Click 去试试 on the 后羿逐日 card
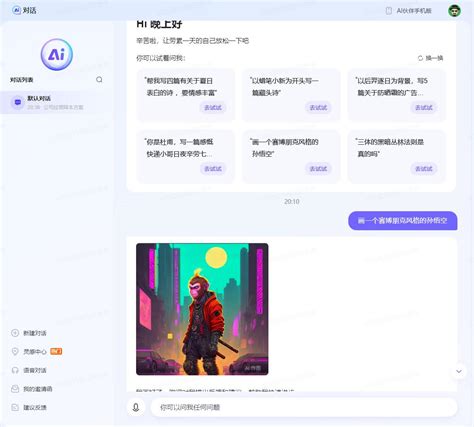 (424, 108)
